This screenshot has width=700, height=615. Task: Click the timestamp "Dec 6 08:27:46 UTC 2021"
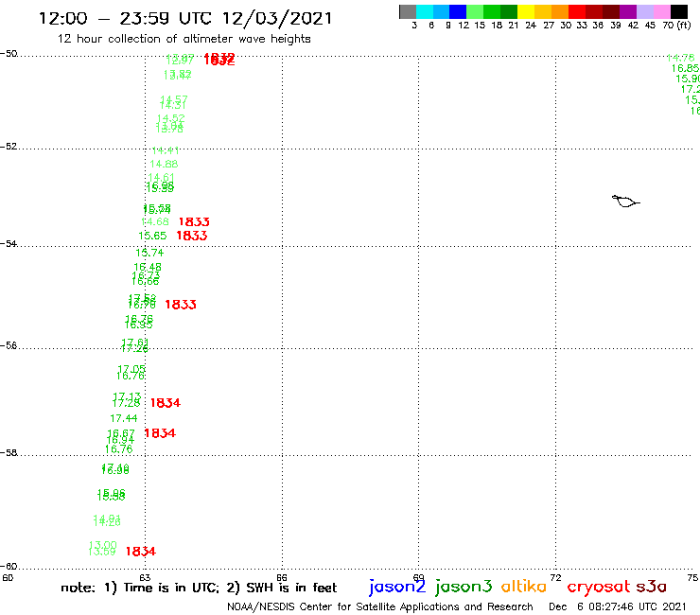pos(618,606)
